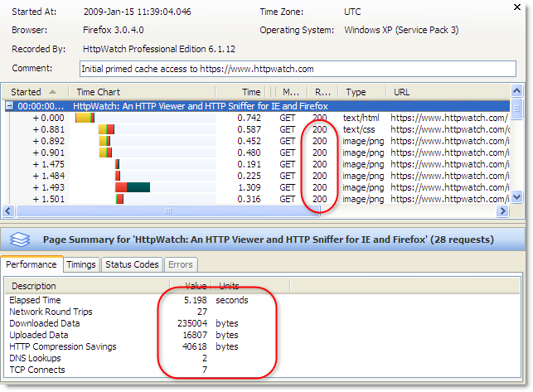Select the request started at +0.892

(257, 141)
